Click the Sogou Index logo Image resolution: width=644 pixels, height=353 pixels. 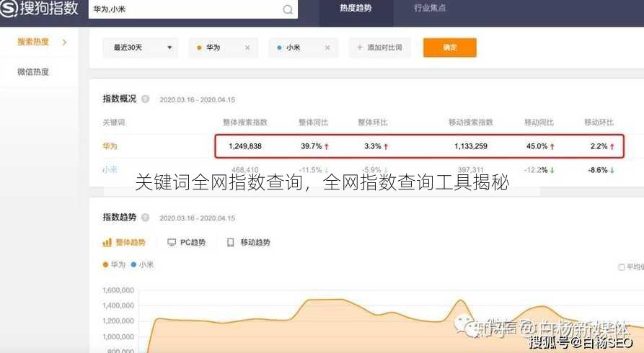click(40, 9)
